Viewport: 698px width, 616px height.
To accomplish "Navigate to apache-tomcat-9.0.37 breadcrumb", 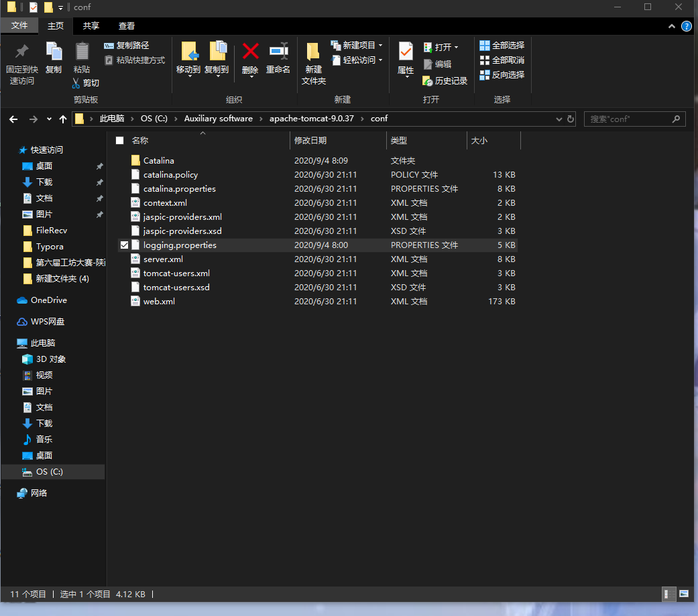I will tap(312, 119).
